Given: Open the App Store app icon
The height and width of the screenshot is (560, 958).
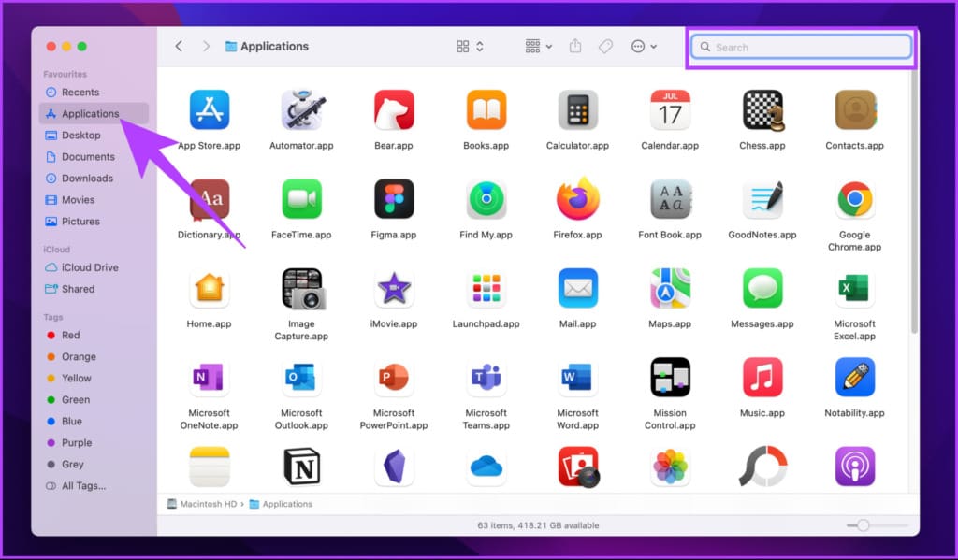Looking at the screenshot, I should (210, 110).
